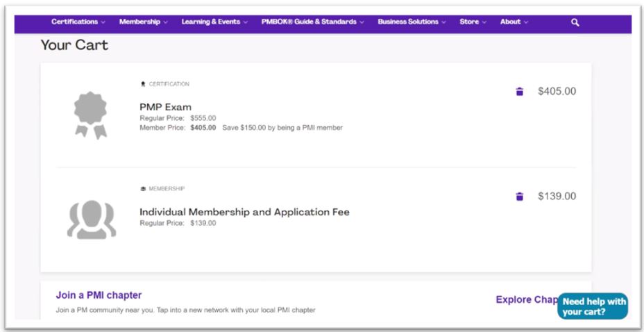Click the Join a PMI chapter heading

[x=99, y=295]
